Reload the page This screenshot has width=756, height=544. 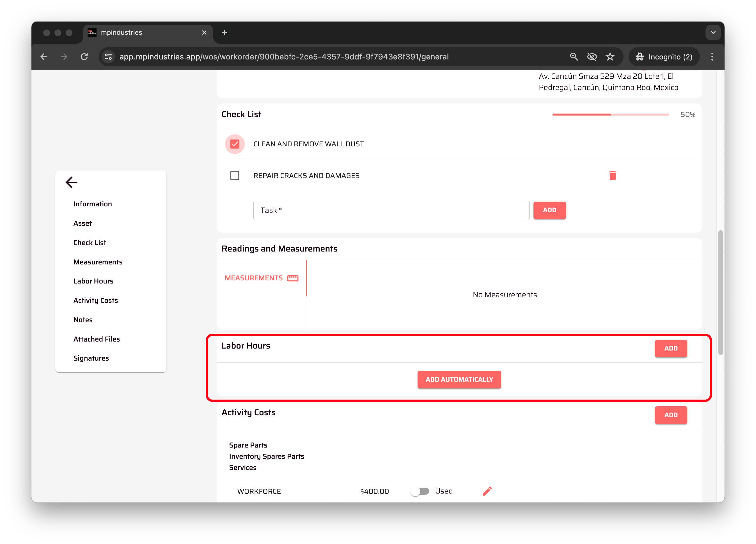pos(84,57)
